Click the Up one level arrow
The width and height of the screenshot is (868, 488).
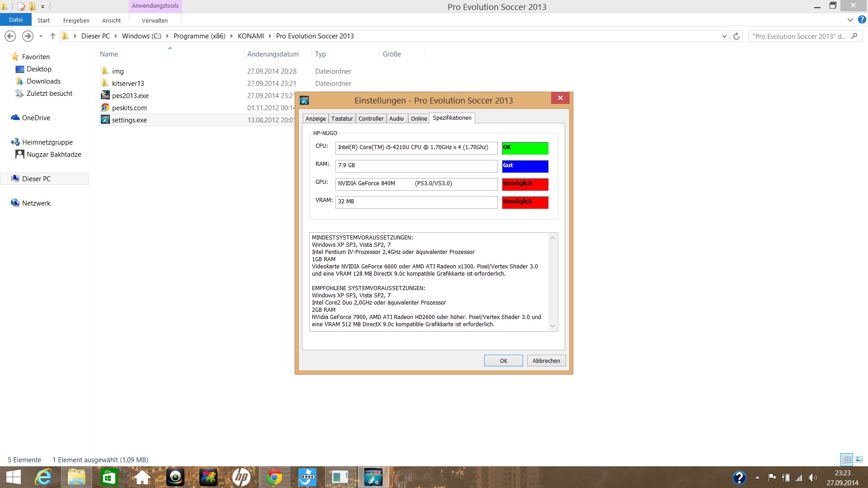[53, 36]
